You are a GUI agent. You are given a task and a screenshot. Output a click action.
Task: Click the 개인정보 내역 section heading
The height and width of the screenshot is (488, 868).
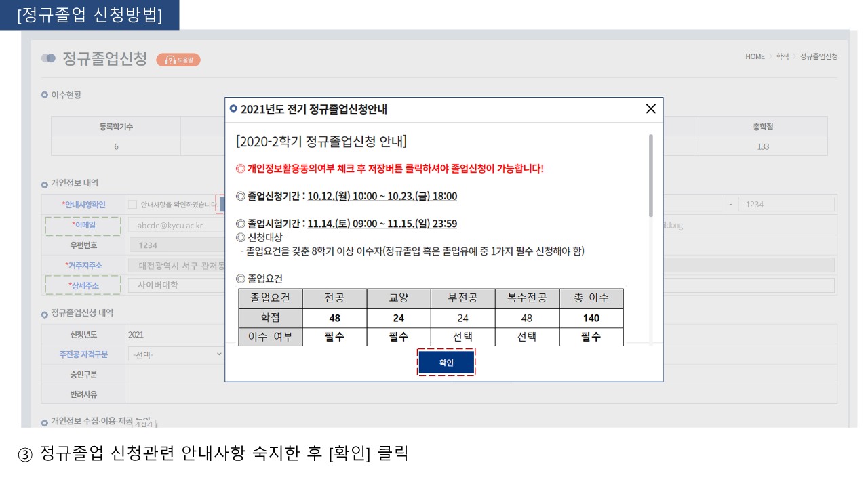[75, 183]
